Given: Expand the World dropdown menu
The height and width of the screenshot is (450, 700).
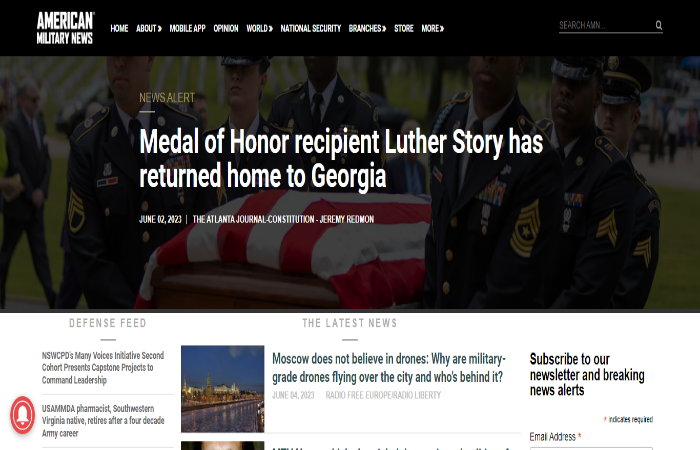Looking at the screenshot, I should (259, 29).
